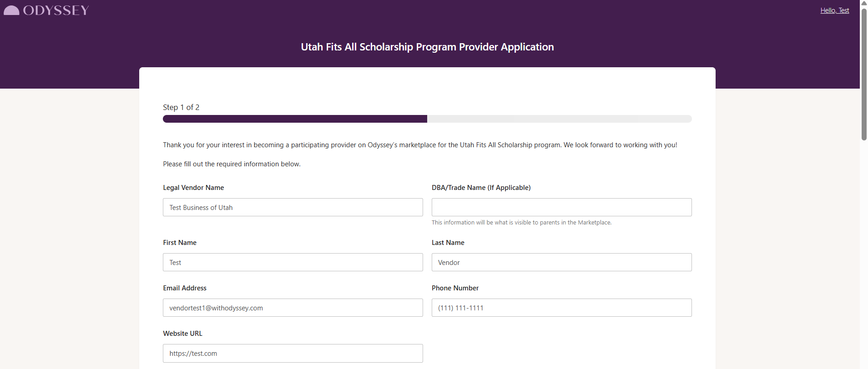The width and height of the screenshot is (868, 369).
Task: Click the Phone Number field
Action: (x=561, y=308)
